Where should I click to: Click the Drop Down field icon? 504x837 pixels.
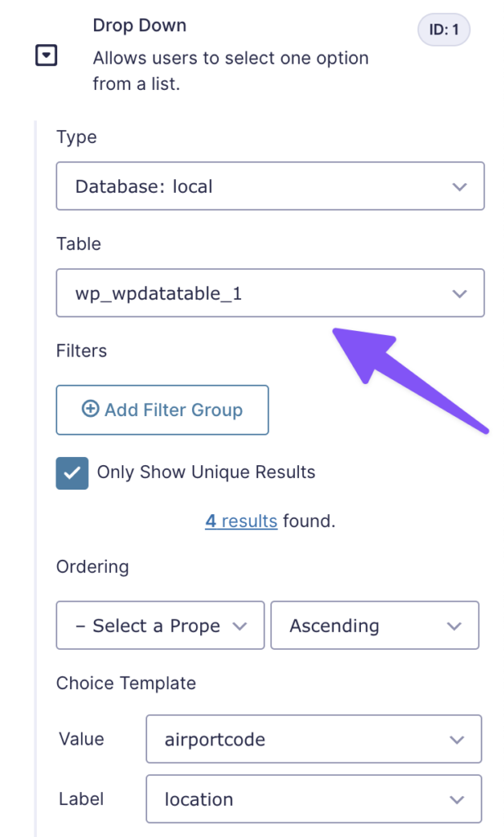coord(47,56)
